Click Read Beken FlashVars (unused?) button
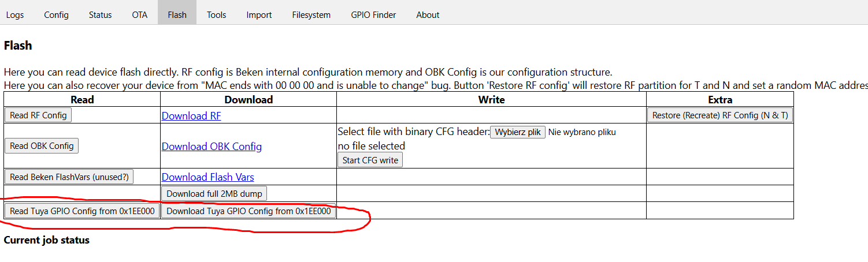Image resolution: width=868 pixels, height=262 pixels. click(x=69, y=177)
